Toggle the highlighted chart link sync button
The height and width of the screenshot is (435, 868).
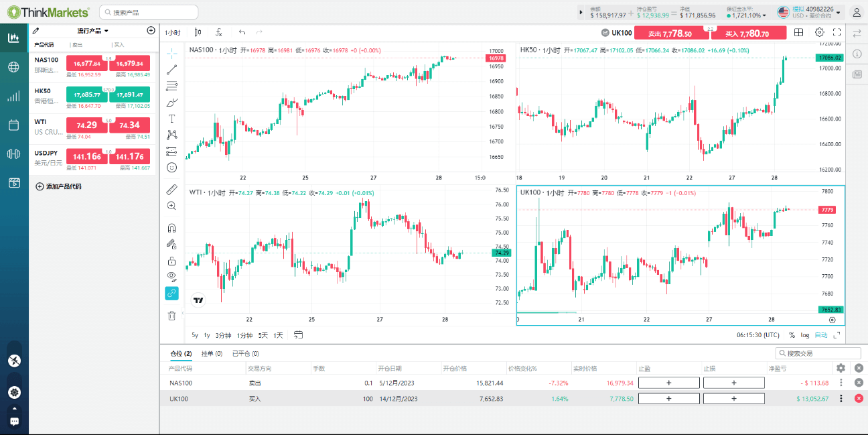[x=171, y=293]
